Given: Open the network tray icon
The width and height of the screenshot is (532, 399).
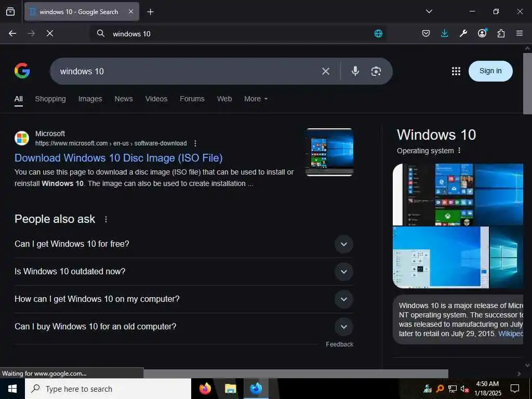Looking at the screenshot, I should tap(452, 389).
